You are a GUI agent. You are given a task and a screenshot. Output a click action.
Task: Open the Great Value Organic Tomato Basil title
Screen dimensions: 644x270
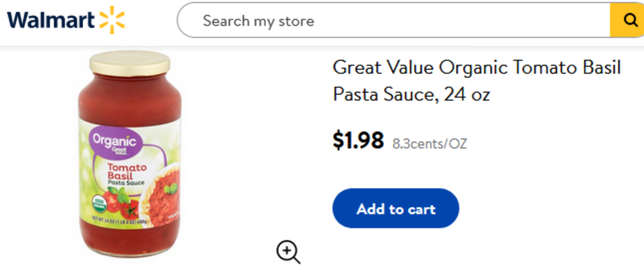coord(477,68)
